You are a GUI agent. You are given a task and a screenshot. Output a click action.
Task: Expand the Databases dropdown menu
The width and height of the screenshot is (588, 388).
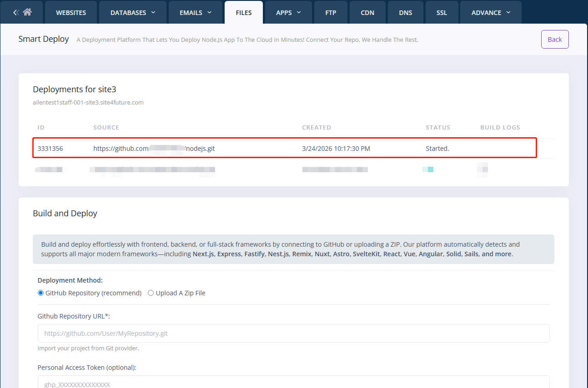(132, 13)
